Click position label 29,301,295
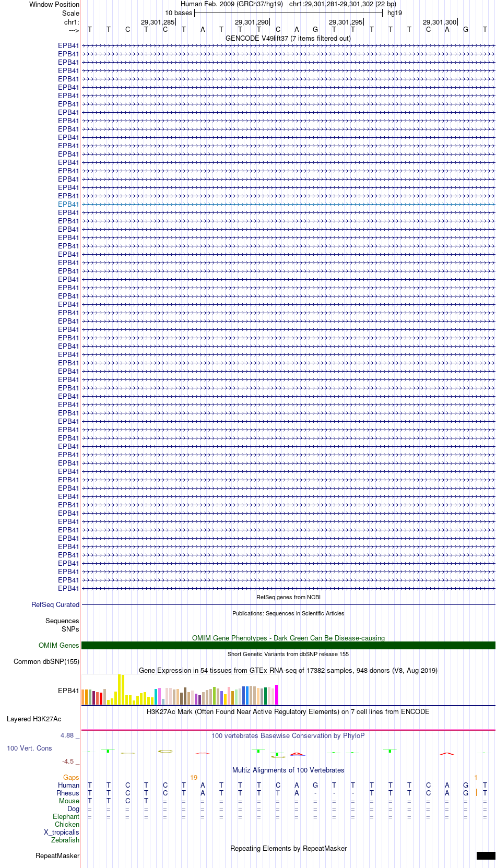Viewport: 496px width, 868px height. coord(346,22)
